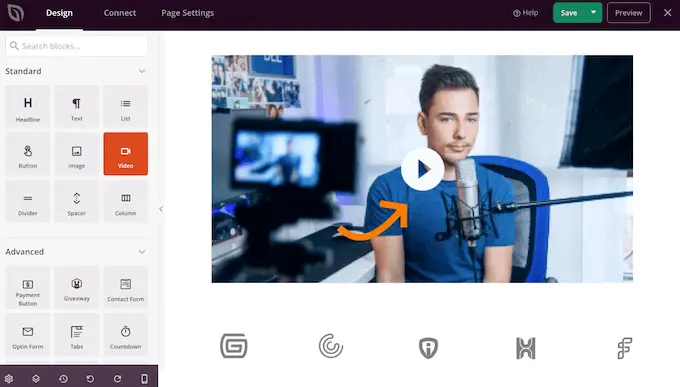The image size is (680, 387).
Task: Click the SeedProd leaf logo
Action: [x=16, y=13]
